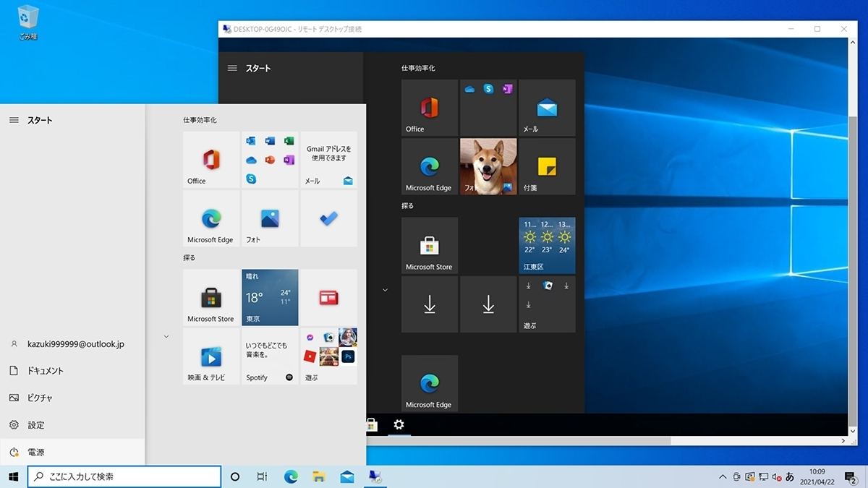Click the muted volume icon in system tray
Screen dimensions: 868x488
click(776, 476)
